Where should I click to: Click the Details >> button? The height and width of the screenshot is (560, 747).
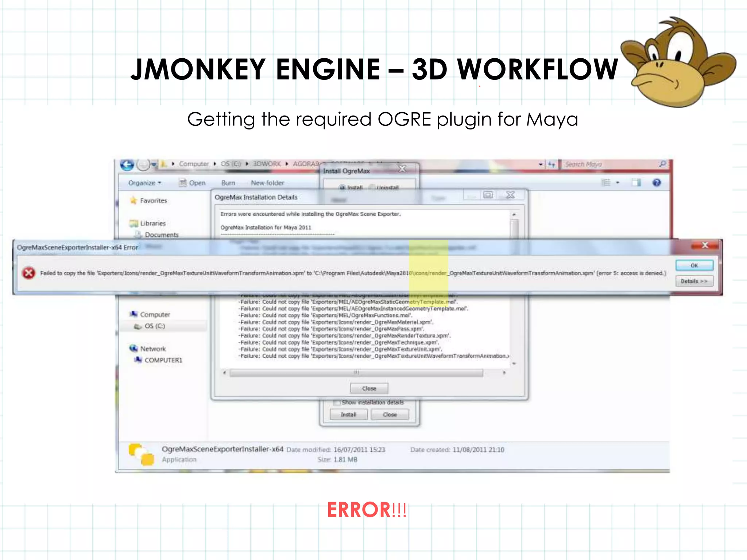pyautogui.click(x=694, y=281)
